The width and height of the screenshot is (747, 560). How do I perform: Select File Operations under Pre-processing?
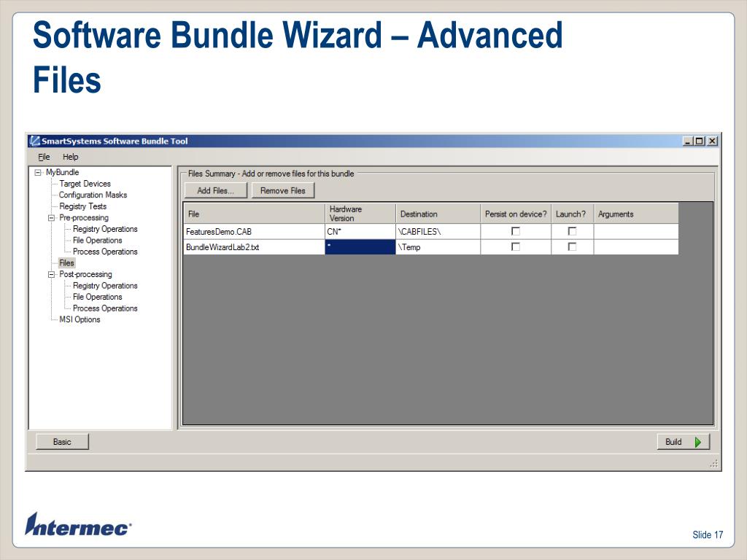click(98, 241)
